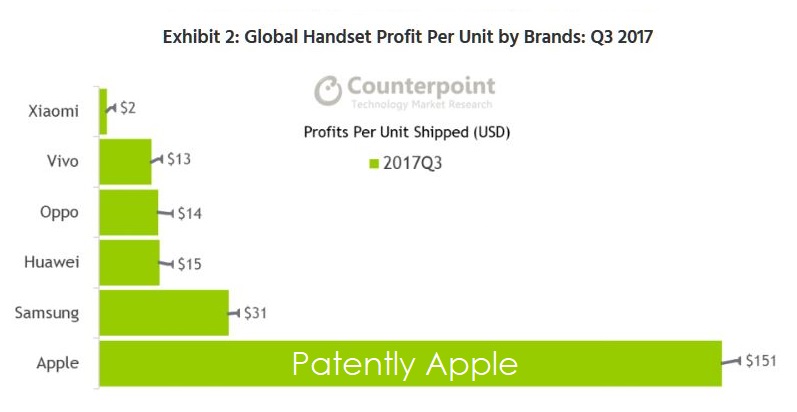Select the green Vivo bar
The image size is (797, 412).
click(x=125, y=161)
